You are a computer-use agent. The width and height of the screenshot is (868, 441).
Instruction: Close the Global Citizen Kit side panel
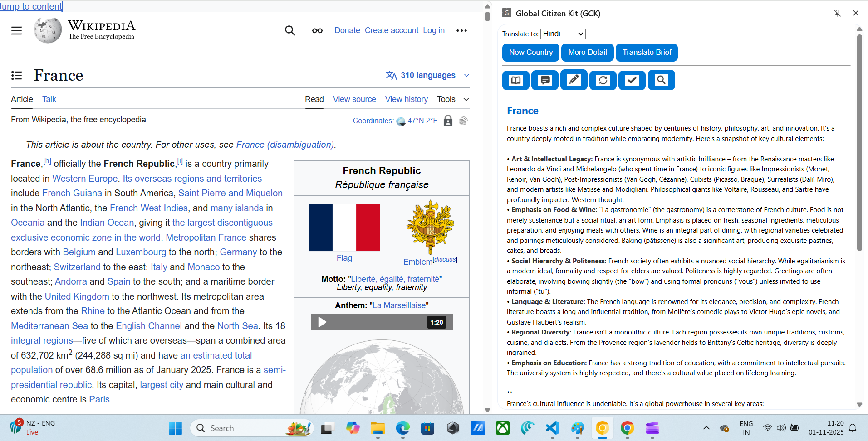pyautogui.click(x=856, y=13)
